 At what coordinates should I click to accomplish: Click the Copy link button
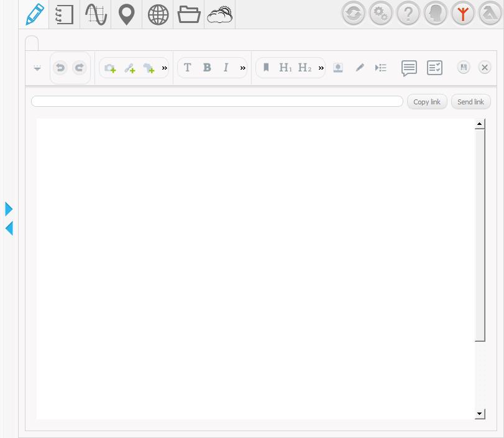tap(427, 102)
